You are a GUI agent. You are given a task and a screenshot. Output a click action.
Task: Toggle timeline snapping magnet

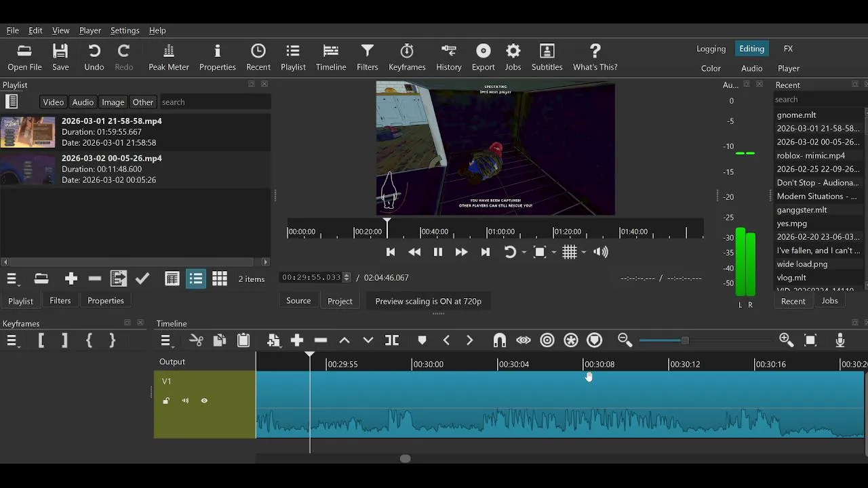(x=500, y=340)
